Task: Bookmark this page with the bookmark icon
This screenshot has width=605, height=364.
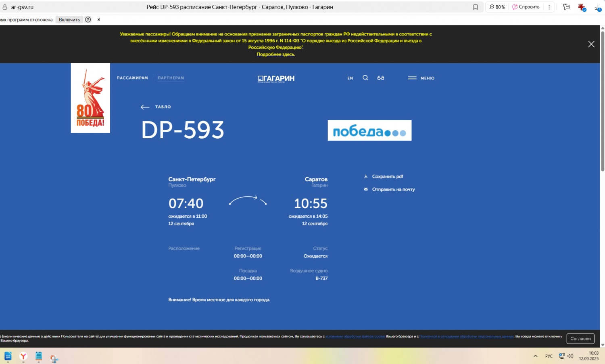Action: coord(476,7)
